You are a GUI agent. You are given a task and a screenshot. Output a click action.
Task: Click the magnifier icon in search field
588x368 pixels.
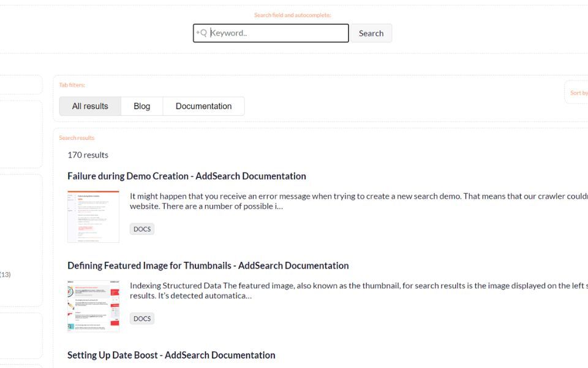coord(202,33)
